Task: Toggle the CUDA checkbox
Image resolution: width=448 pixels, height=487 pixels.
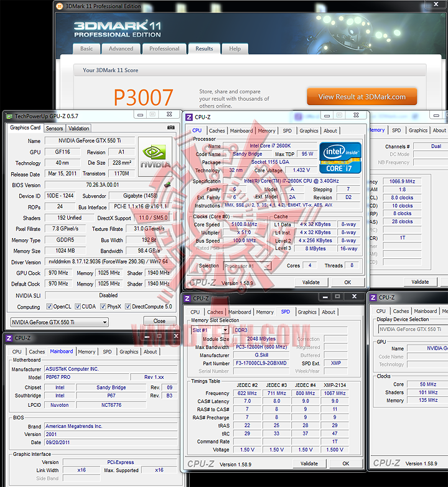Action: point(78,307)
